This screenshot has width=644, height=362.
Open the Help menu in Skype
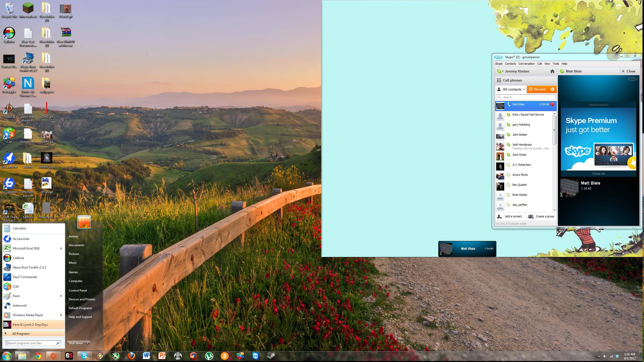(x=564, y=64)
